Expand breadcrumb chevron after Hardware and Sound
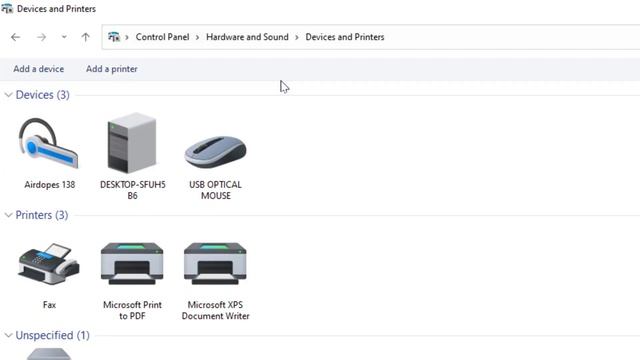Viewport: 640px width, 360px height. click(x=297, y=37)
